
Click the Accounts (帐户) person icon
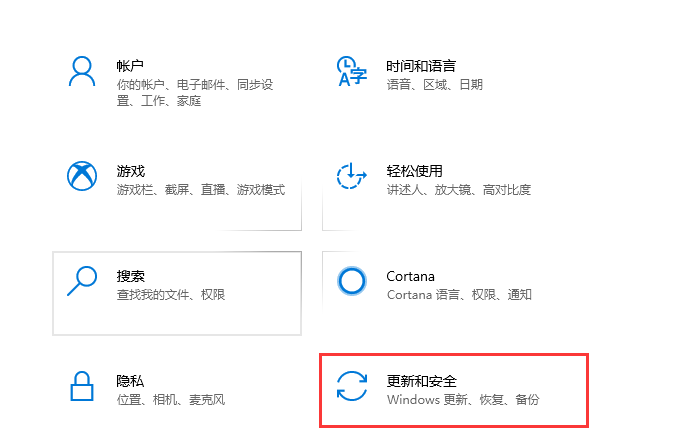tap(81, 72)
